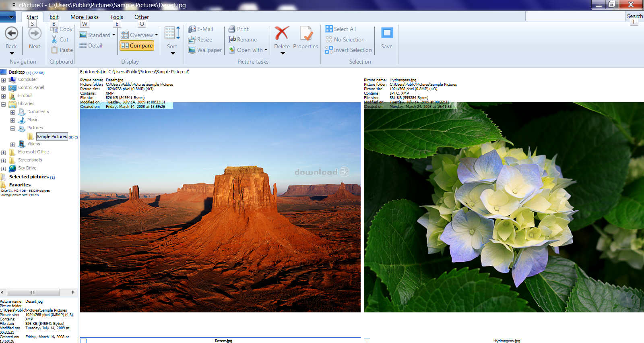Click the Copy clipboard icon
644x343 pixels.
pyautogui.click(x=54, y=29)
